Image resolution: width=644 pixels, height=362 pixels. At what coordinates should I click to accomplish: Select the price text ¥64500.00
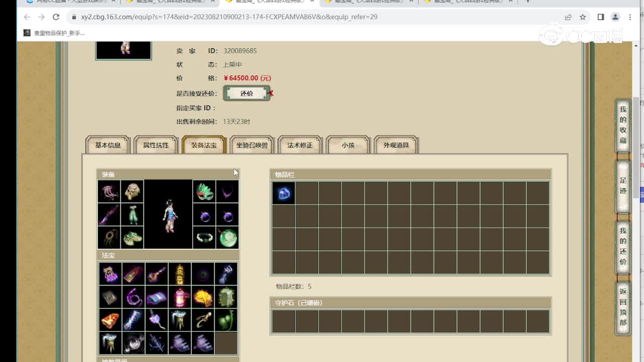(247, 78)
